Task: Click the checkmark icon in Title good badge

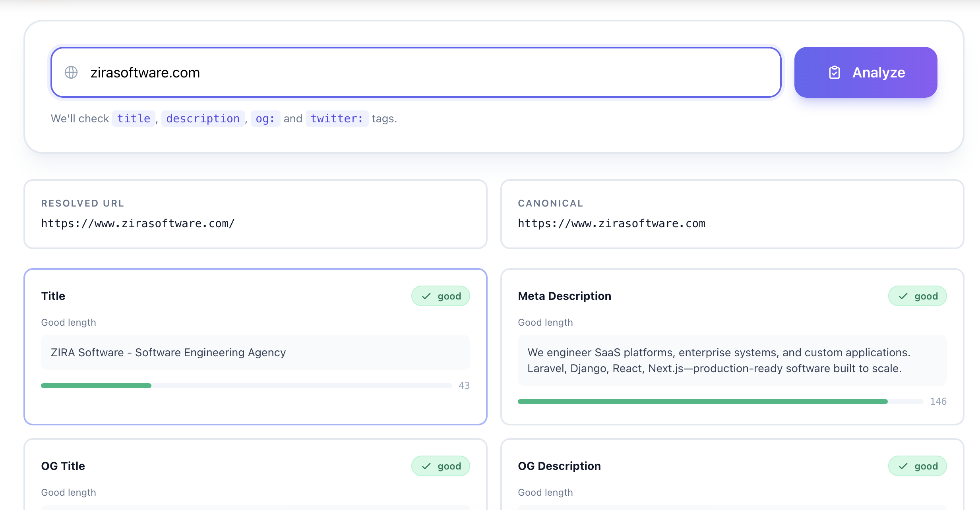Action: (426, 296)
